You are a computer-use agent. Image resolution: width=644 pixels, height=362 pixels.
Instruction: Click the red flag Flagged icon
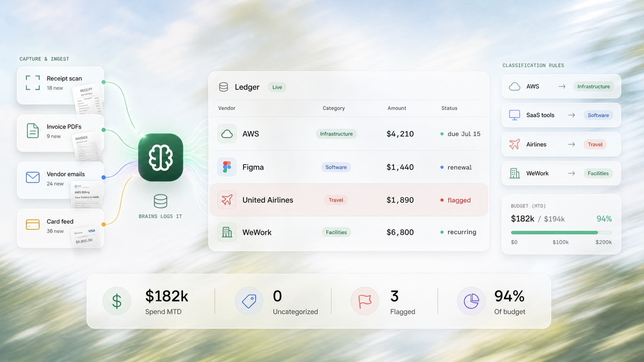[365, 301]
